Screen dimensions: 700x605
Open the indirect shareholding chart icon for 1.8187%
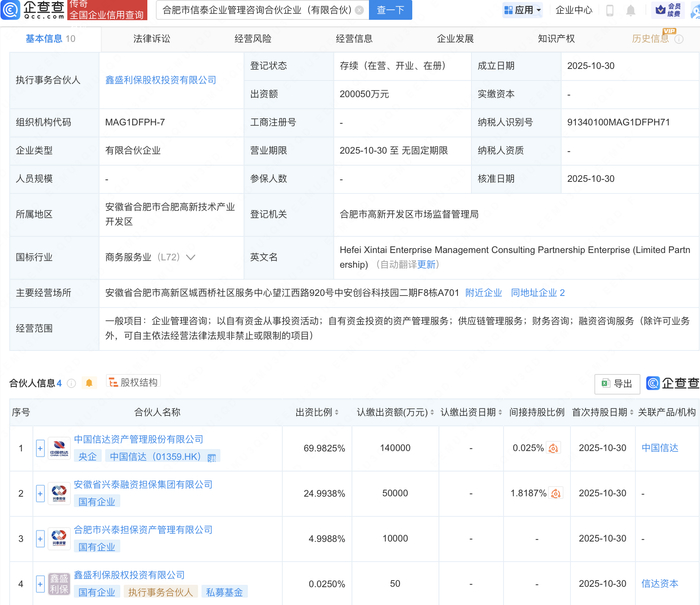557,493
